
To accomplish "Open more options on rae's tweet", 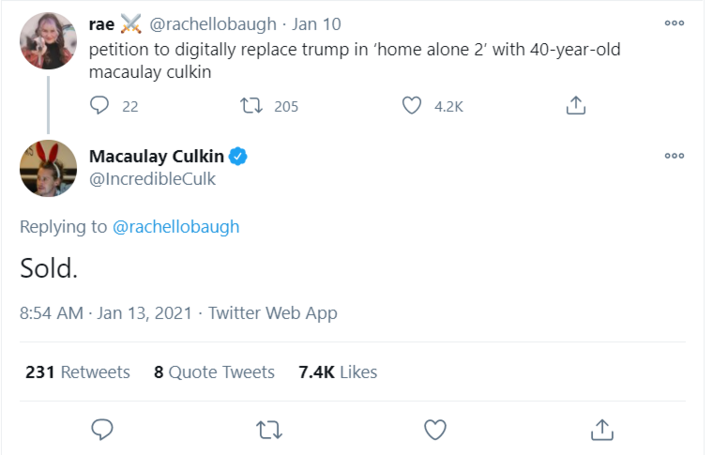I will coord(675,23).
